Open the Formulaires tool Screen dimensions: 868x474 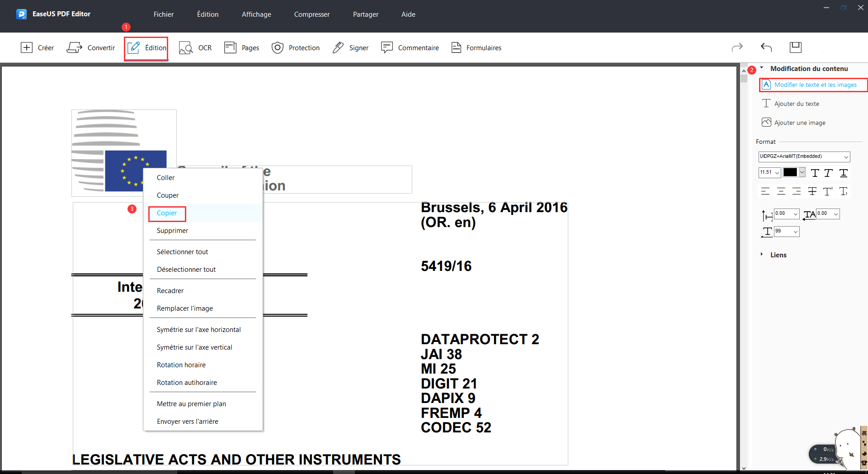(x=476, y=47)
